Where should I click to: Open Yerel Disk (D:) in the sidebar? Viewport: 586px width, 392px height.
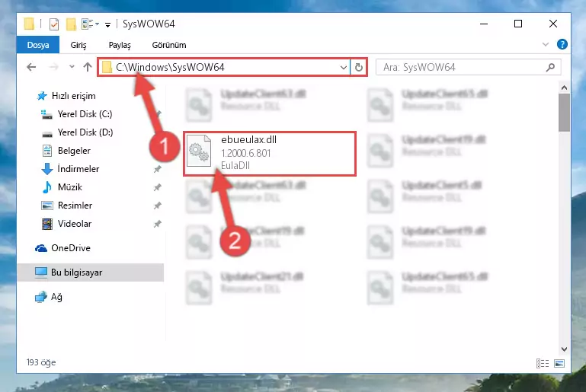point(85,132)
